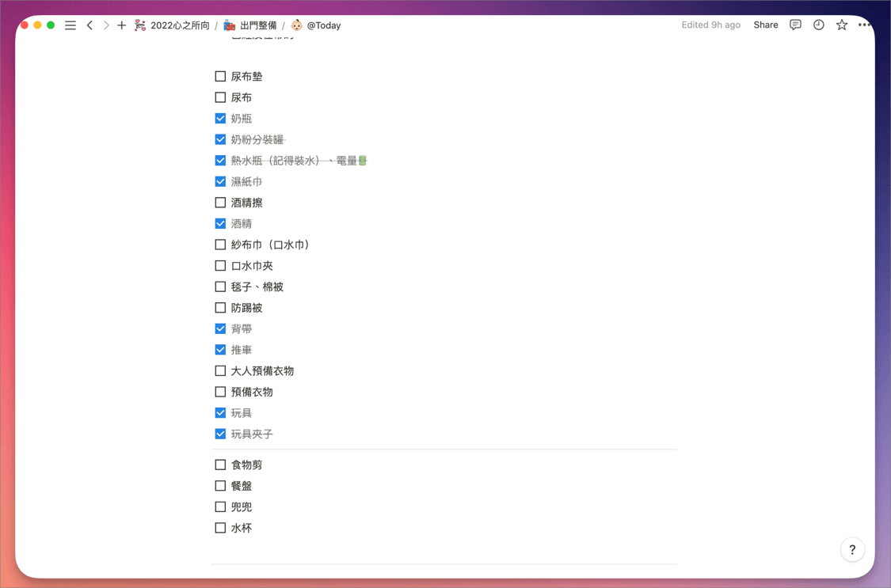The image size is (891, 588).
Task: Select the @Today breadcrumb item
Action: pos(323,25)
